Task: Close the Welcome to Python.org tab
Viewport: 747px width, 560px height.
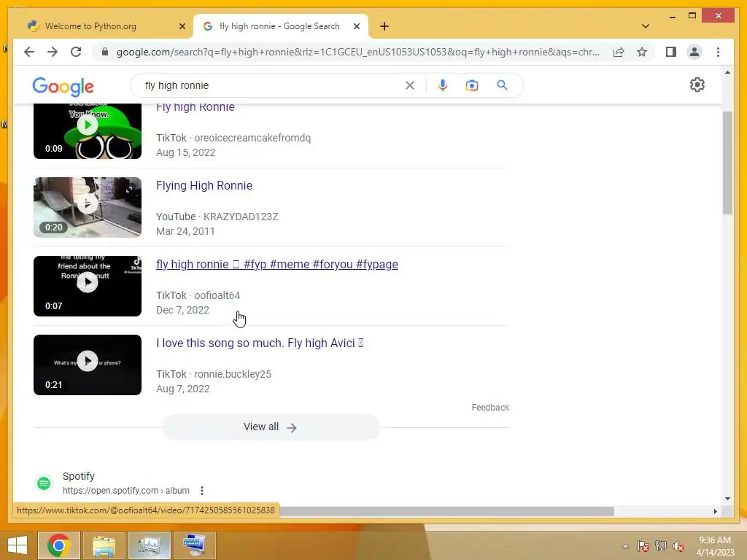Action: pyautogui.click(x=182, y=26)
